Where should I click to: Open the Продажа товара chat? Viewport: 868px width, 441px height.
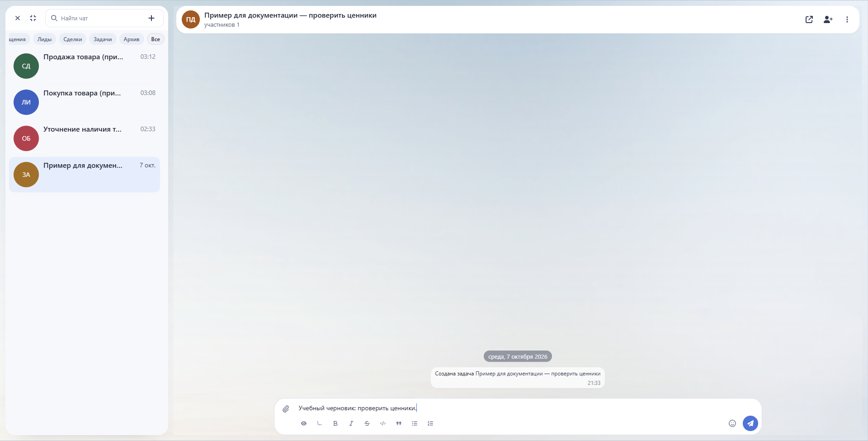coord(85,66)
